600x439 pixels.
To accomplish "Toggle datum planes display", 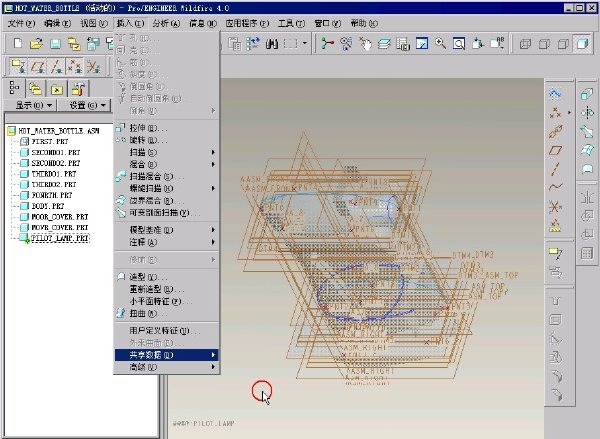I will click(x=38, y=67).
